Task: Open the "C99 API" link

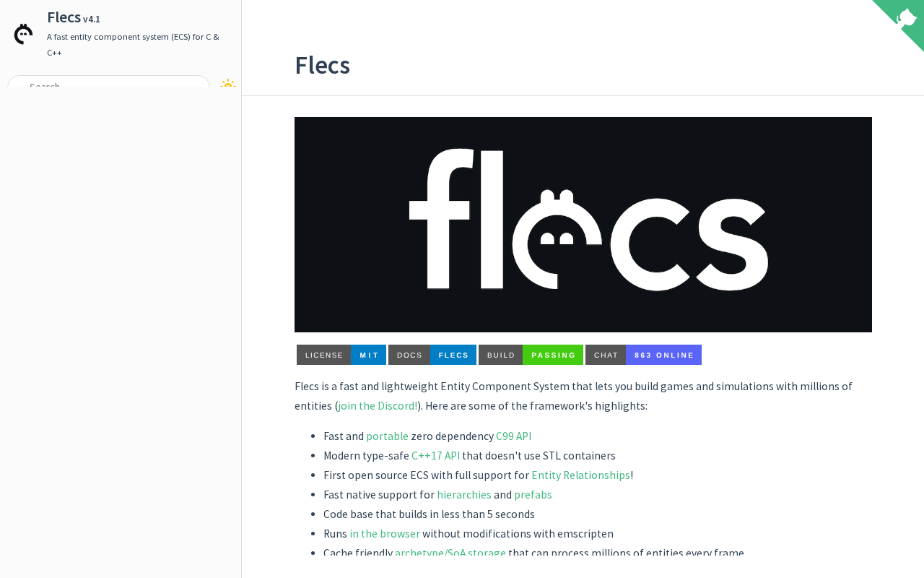Action: coord(513,436)
